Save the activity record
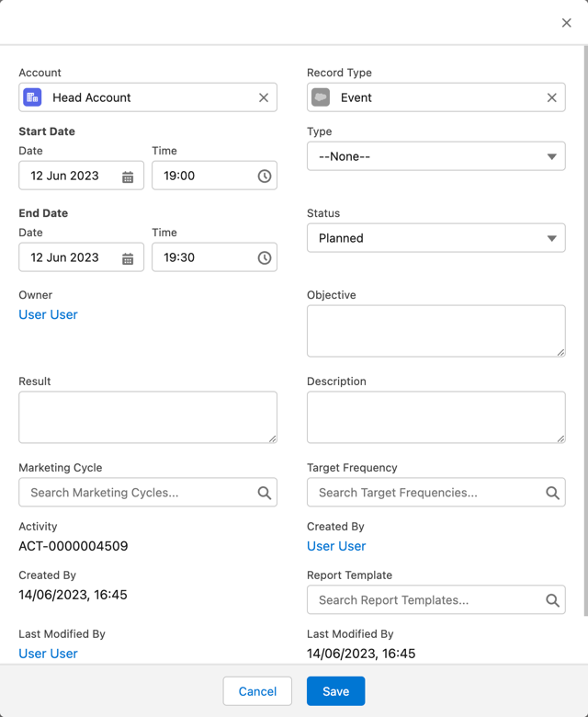 tap(335, 691)
